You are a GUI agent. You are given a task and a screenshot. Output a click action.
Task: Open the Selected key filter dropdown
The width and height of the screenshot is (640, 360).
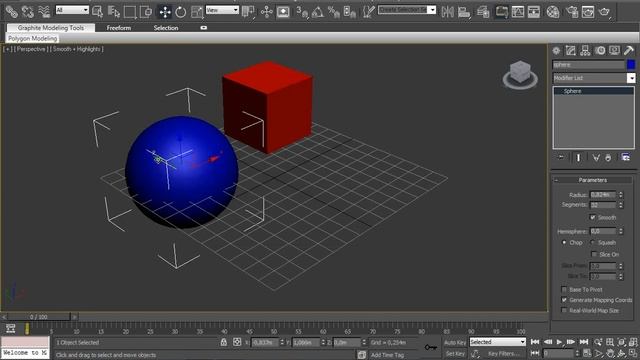[x=498, y=342]
